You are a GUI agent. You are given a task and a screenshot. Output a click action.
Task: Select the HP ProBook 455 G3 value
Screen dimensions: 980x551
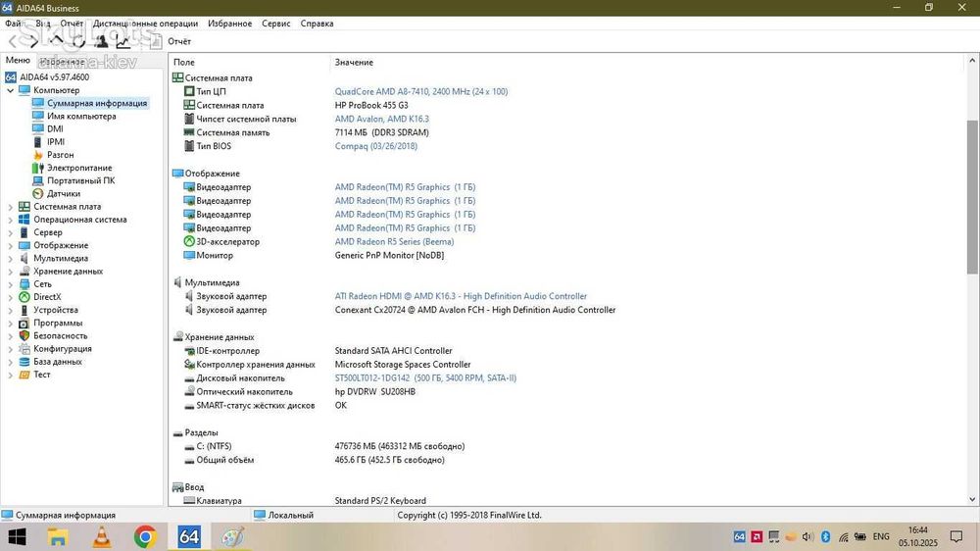click(371, 105)
